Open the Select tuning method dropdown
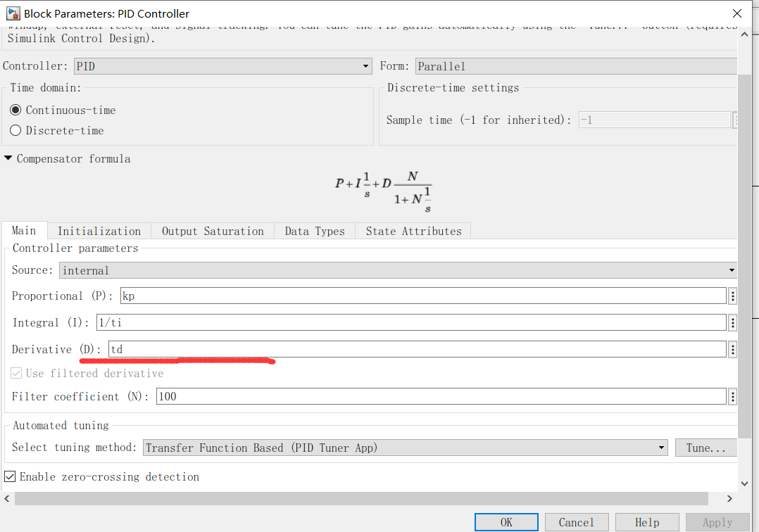 [x=405, y=448]
